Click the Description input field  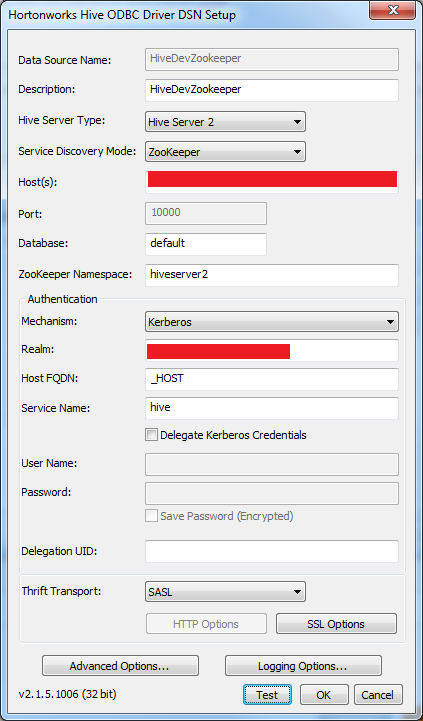point(272,90)
